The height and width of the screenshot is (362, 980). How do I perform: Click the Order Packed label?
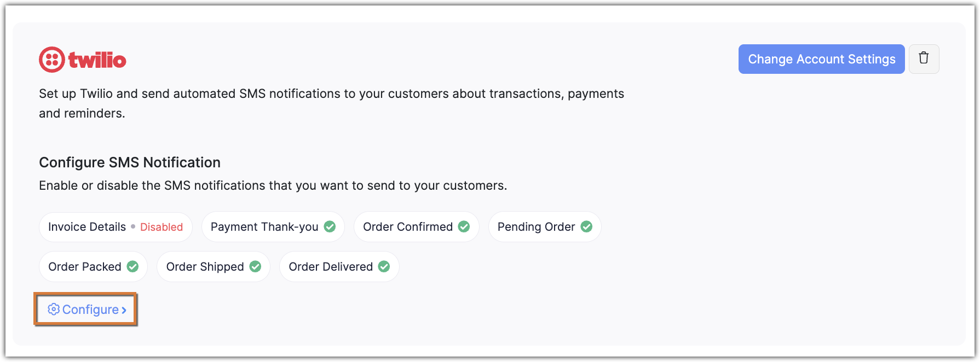point(85,267)
